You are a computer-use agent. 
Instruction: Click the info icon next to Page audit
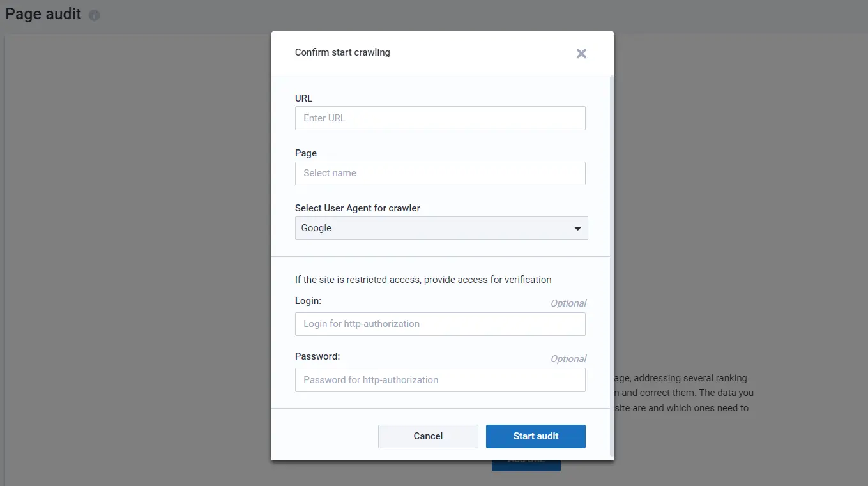[x=95, y=15]
